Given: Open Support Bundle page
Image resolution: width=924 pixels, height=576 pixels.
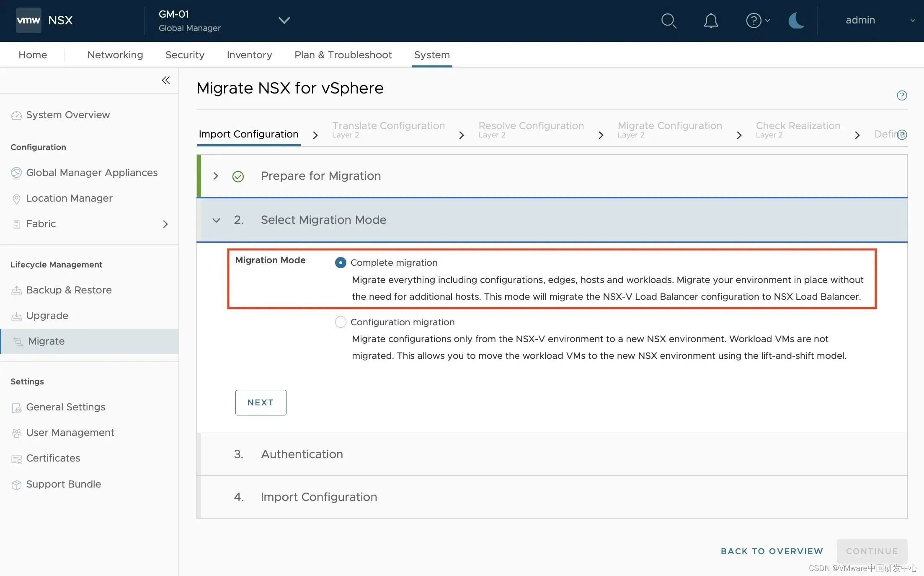Looking at the screenshot, I should click(x=63, y=484).
